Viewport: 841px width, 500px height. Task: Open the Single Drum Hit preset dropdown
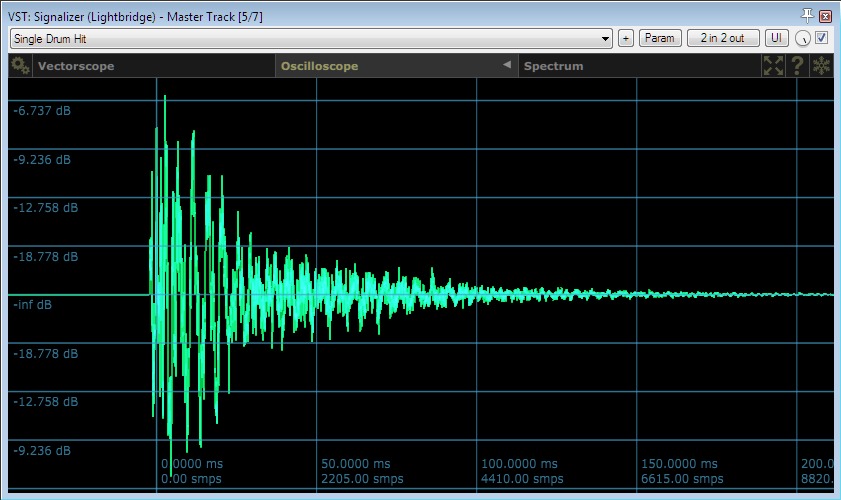tap(311, 38)
